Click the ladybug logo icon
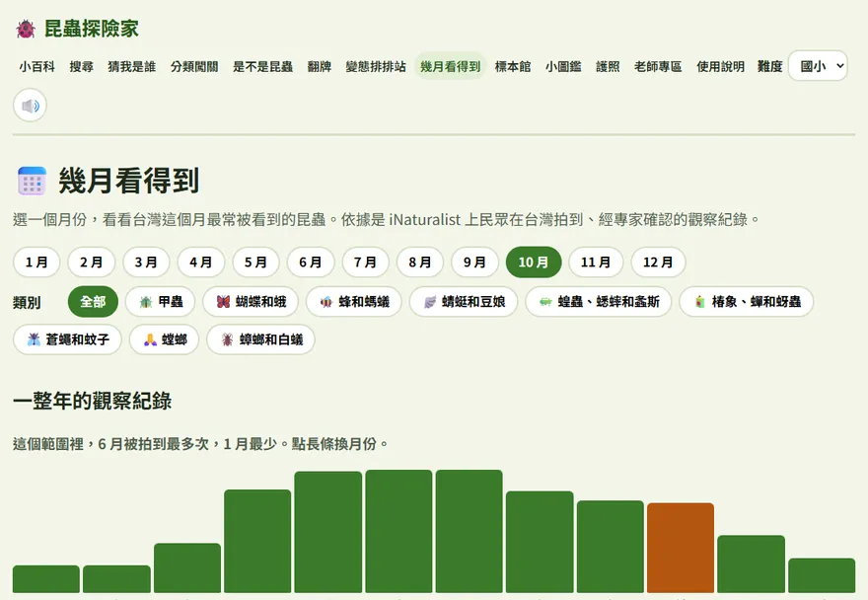 point(26,29)
